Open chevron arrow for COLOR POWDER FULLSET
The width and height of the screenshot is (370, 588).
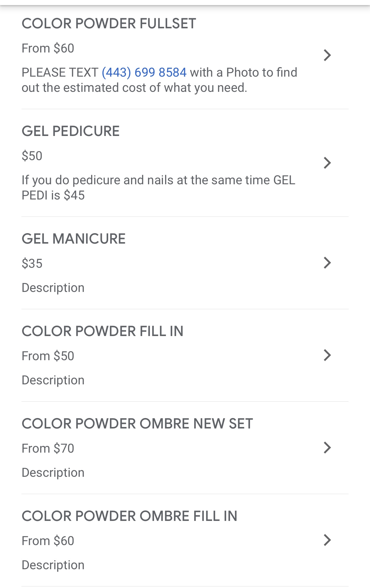tap(327, 55)
